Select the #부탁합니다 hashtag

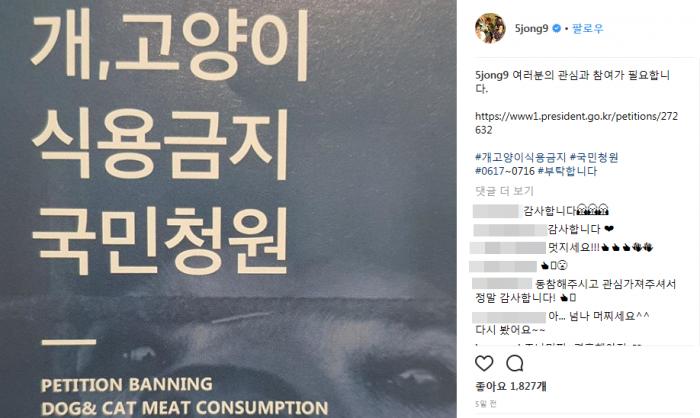point(567,171)
